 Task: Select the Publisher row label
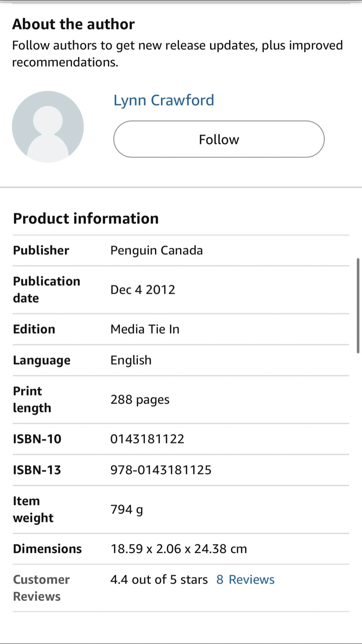point(41,250)
